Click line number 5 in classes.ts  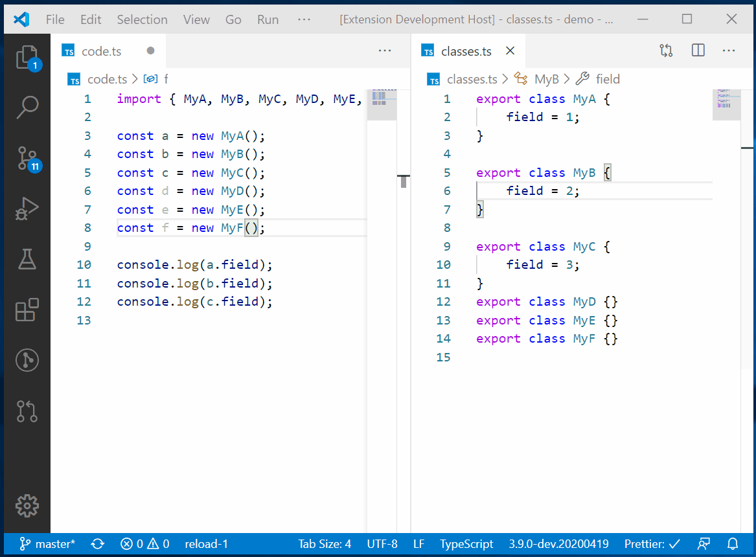coord(447,172)
